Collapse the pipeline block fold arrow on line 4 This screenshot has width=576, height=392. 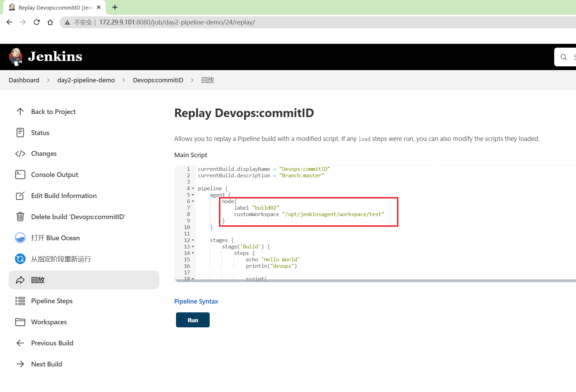click(x=193, y=189)
